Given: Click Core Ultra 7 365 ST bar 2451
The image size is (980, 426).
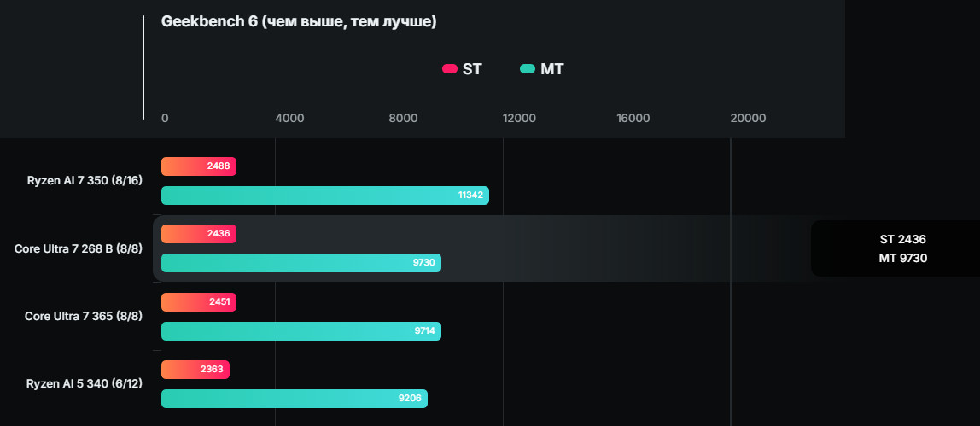Looking at the screenshot, I should (198, 302).
